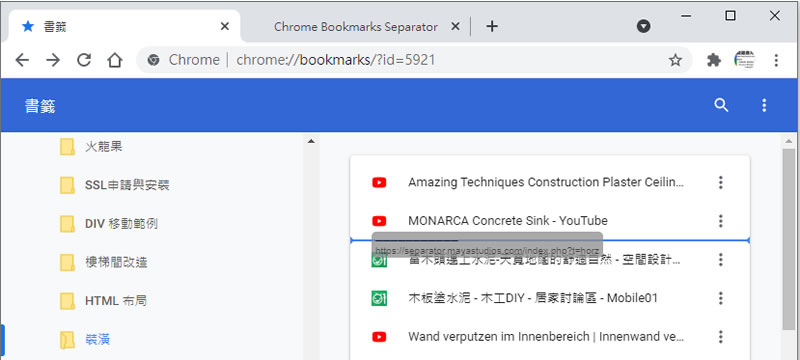This screenshot has height=360, width=800.
Task: Click the folder icon beside 火龍果
Action: click(x=67, y=147)
